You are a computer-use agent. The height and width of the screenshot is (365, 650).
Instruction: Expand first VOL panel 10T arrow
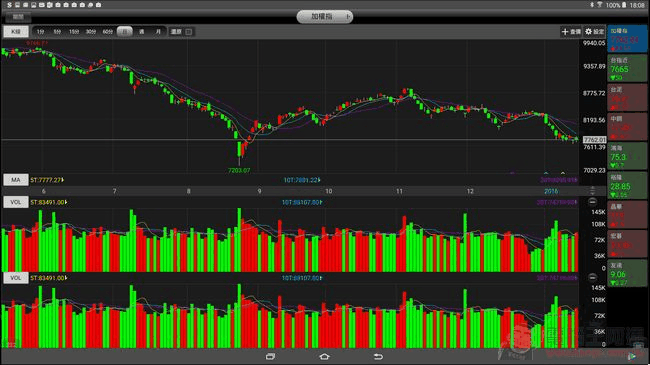point(321,202)
